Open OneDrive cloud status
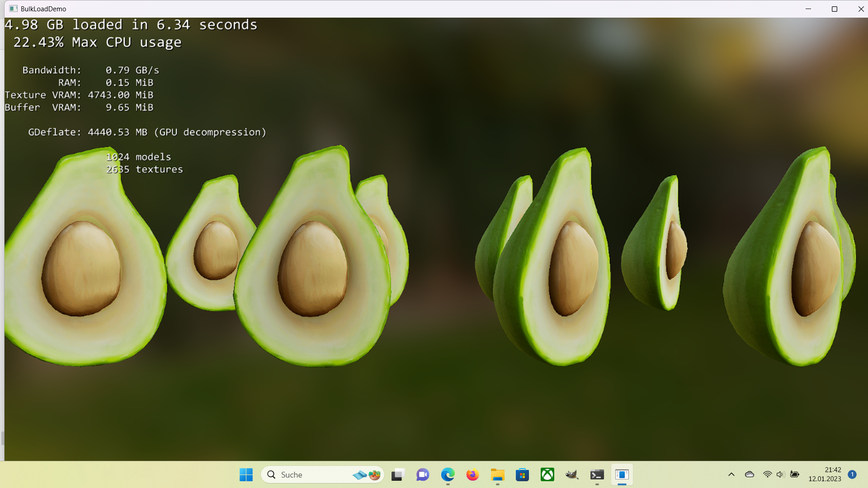Image resolution: width=868 pixels, height=488 pixels. pos(750,474)
